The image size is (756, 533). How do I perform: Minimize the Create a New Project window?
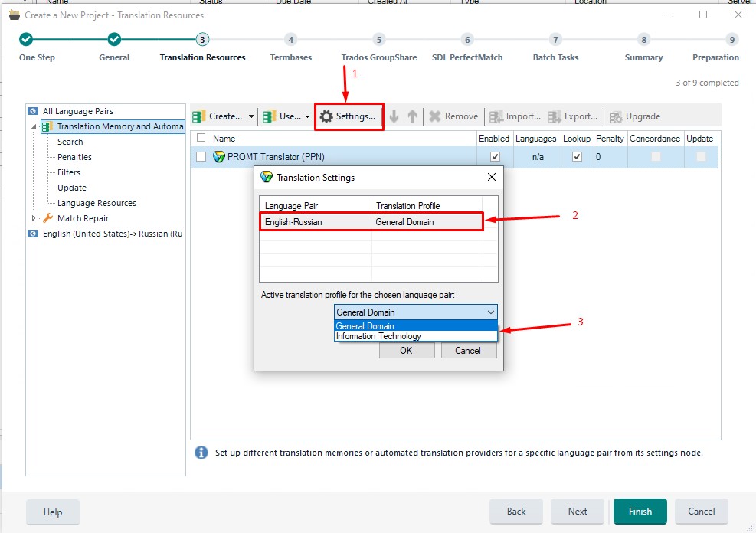coord(669,15)
